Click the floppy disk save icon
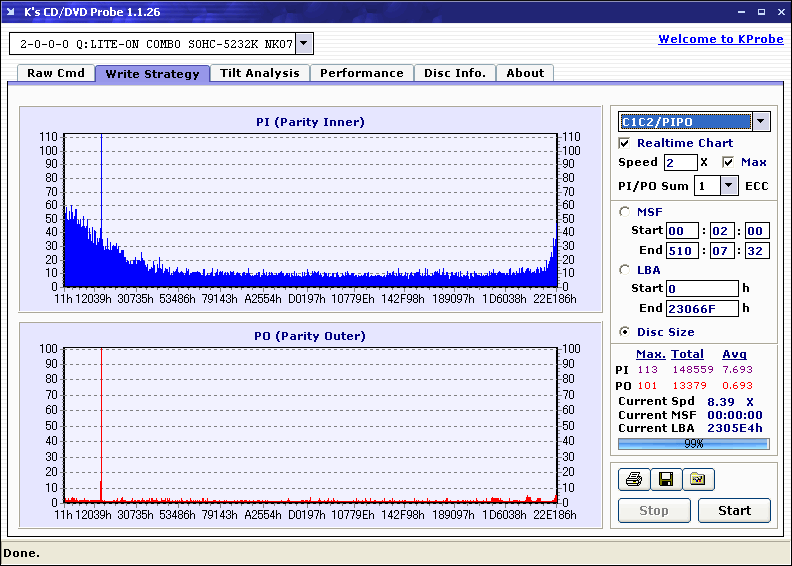This screenshot has width=792, height=566. [665, 480]
